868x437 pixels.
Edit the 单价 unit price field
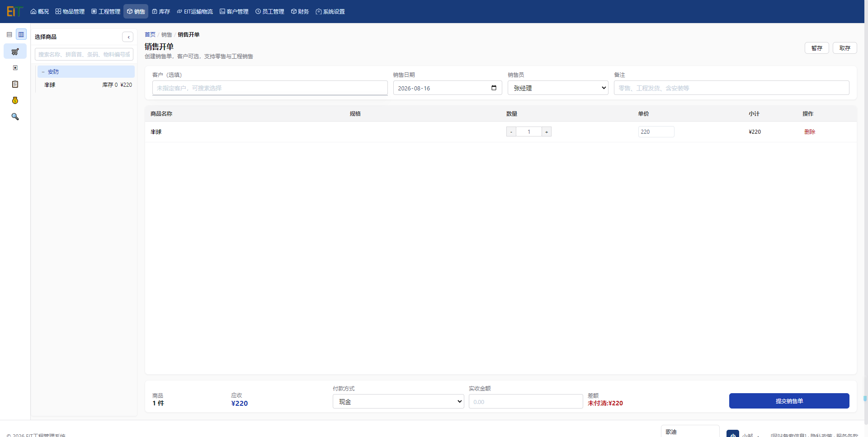click(x=656, y=132)
